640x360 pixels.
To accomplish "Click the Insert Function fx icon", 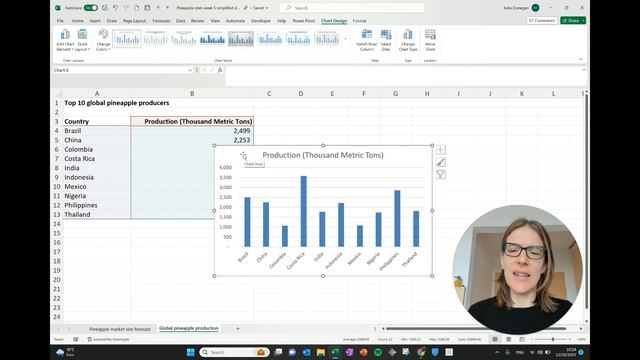I will [220, 70].
